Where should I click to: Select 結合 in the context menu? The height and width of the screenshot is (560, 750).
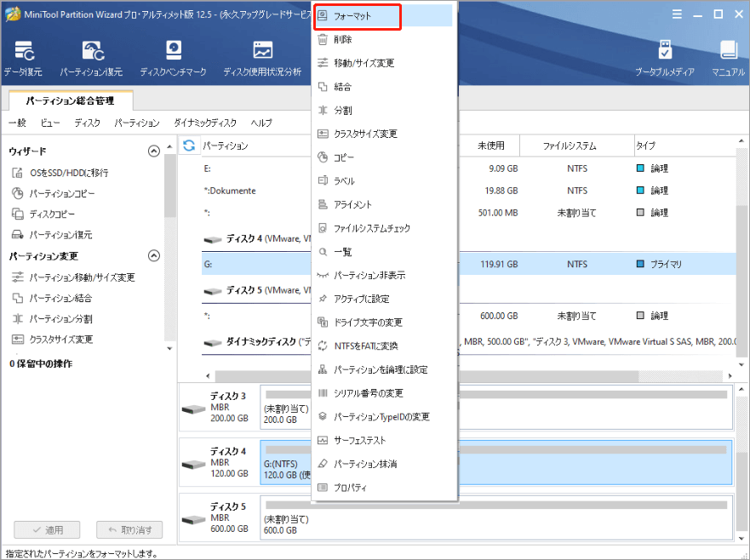point(384,87)
